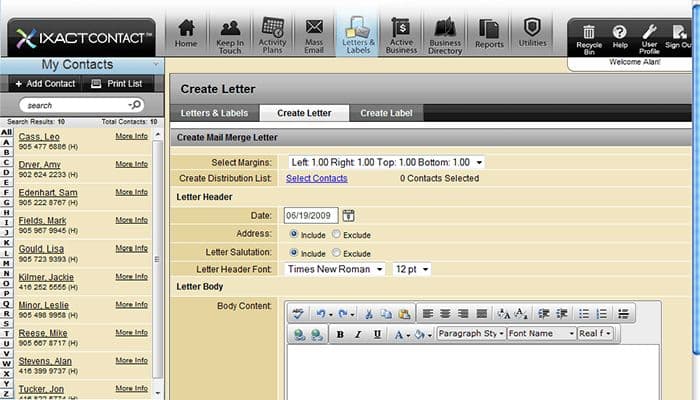This screenshot has width=700, height=400.
Task: Click the Add Contact button
Action: pos(44,83)
